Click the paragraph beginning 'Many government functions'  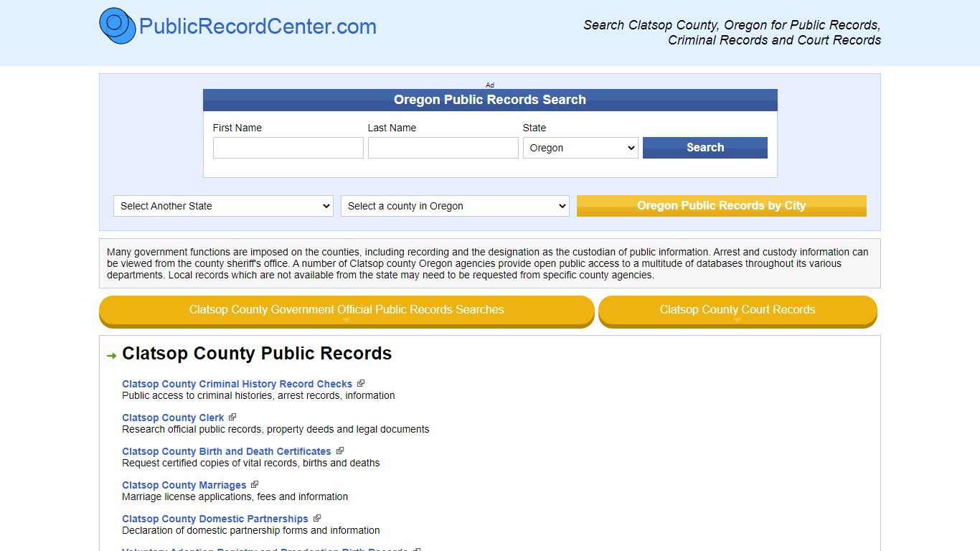[488, 263]
